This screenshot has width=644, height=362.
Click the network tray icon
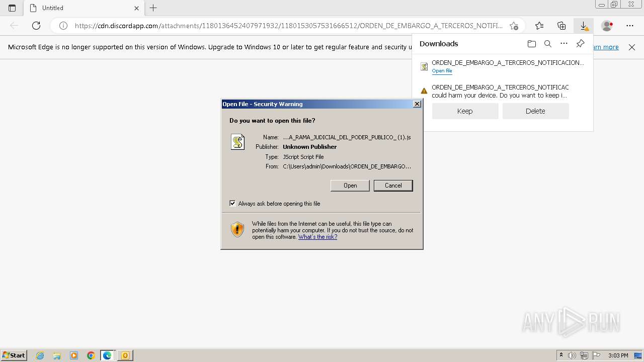pos(584,355)
